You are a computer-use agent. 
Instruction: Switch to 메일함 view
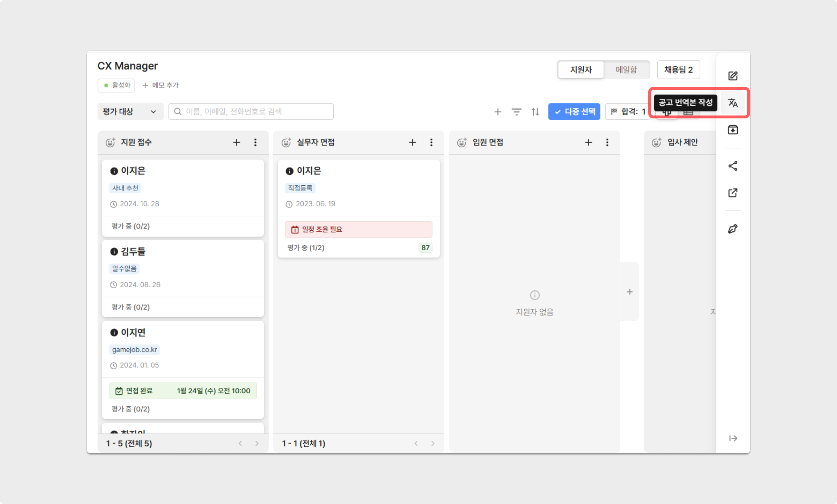tap(626, 70)
